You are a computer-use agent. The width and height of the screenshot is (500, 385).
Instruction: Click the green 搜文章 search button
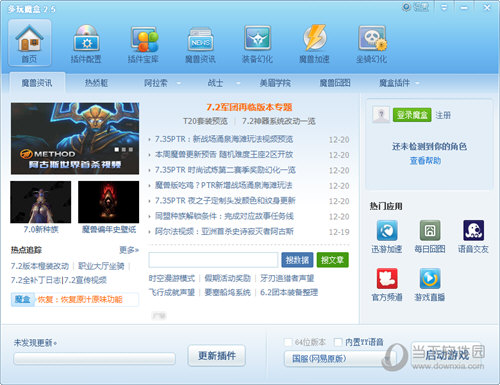point(332,260)
